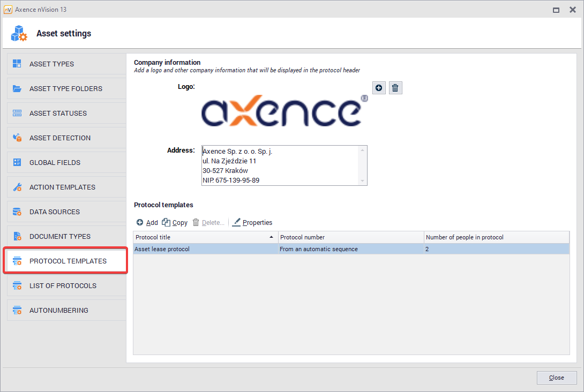The image size is (584, 392).
Task: Click the Data Sources database icon
Action: (17, 212)
